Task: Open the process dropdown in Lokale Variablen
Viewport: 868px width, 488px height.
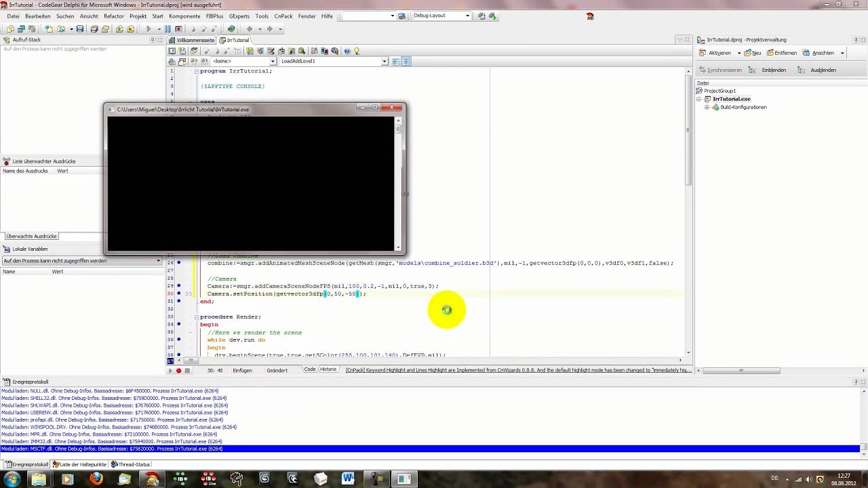Action: (x=159, y=260)
